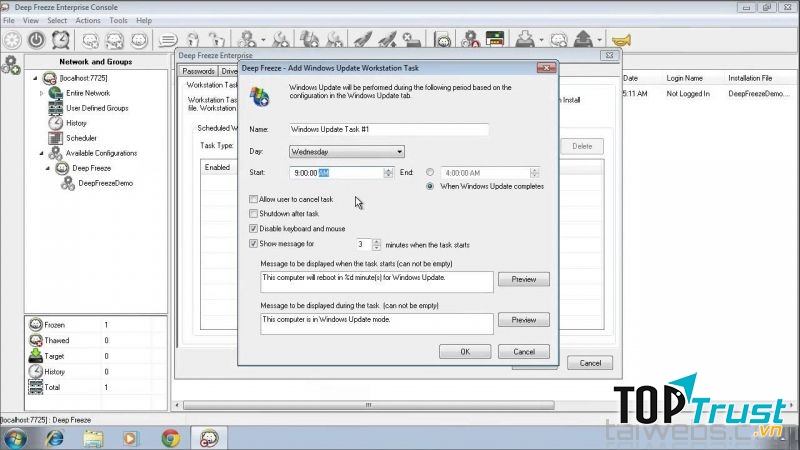
Task: Click Delete button in Deep Freeze Enterprise window
Action: pos(582,146)
